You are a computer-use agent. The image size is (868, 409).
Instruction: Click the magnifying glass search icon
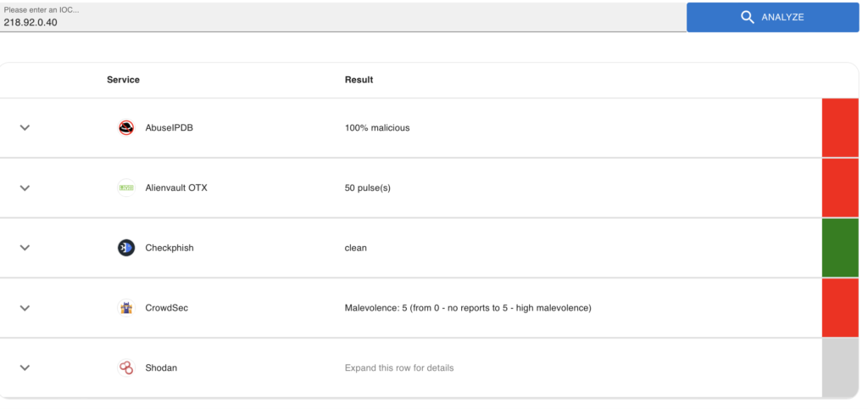click(748, 17)
